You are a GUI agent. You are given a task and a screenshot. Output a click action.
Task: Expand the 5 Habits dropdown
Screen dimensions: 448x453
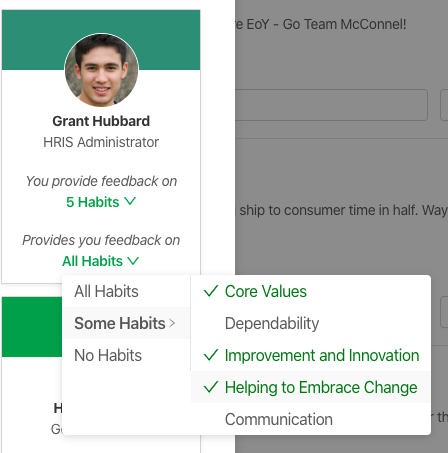point(101,202)
